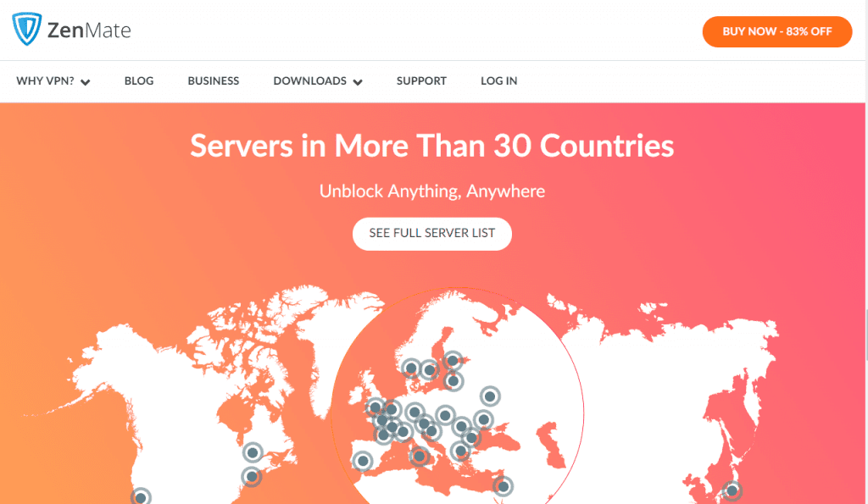Select the Ukraine server marker on map
Screen dimensions: 868x504
483,419
